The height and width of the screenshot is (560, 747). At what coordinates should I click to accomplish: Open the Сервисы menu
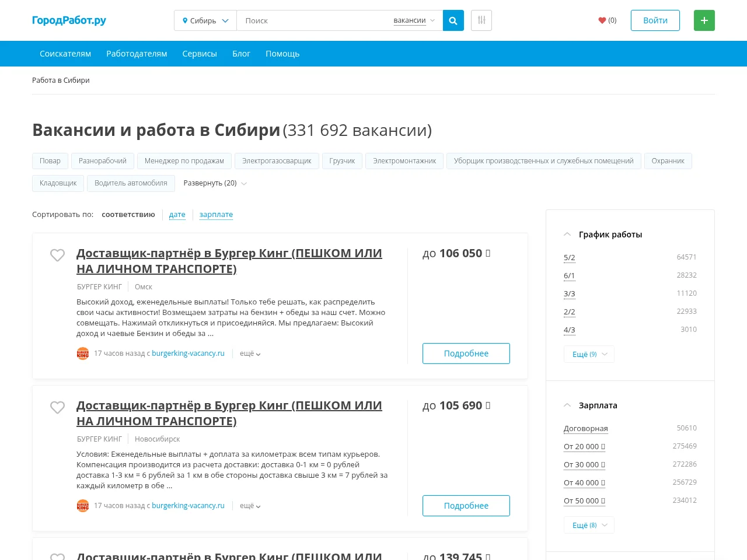(x=200, y=54)
